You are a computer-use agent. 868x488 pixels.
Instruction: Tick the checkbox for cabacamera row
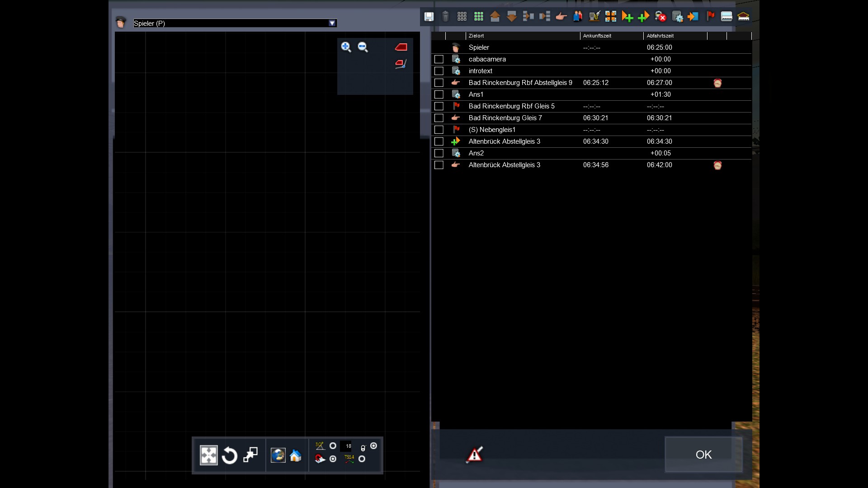(439, 59)
